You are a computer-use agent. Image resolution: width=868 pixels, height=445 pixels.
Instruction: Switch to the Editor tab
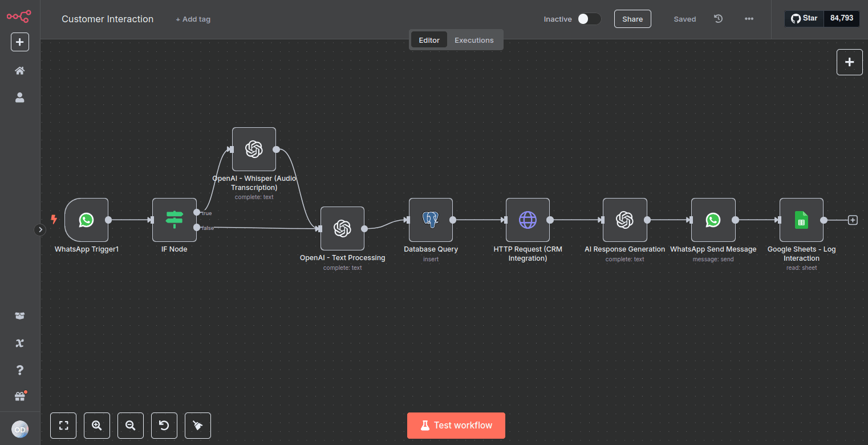click(x=429, y=40)
